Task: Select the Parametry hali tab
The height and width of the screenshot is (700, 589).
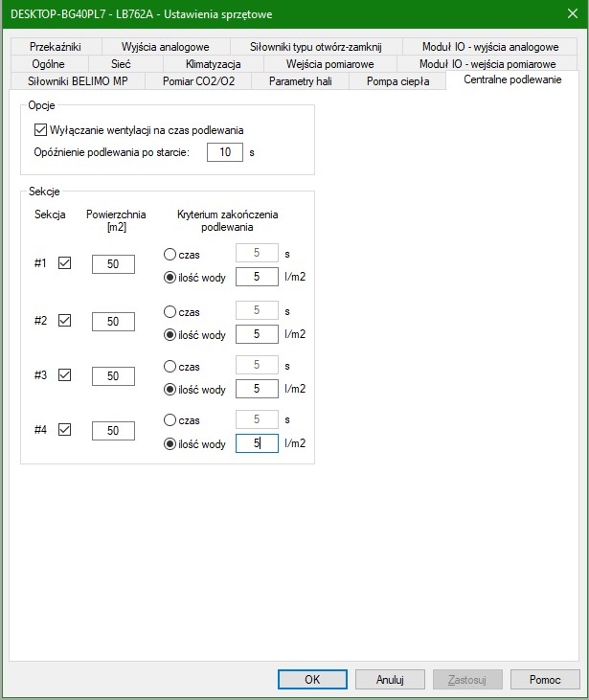Action: (300, 81)
